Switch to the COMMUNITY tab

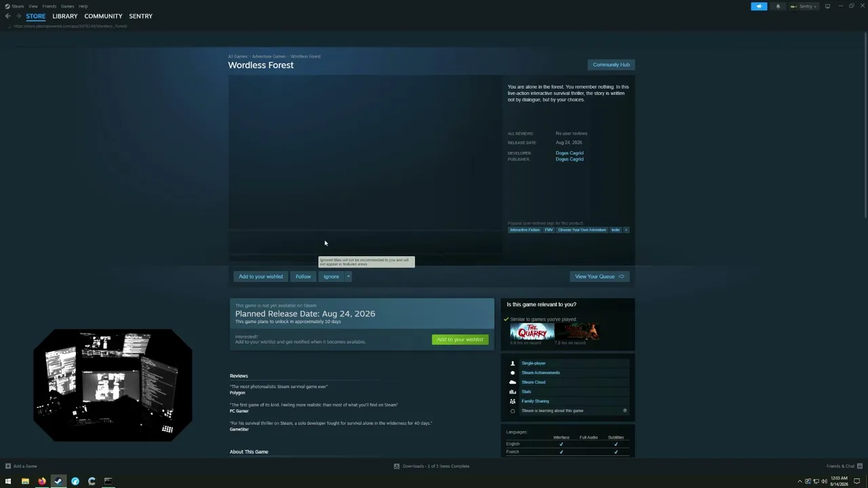click(103, 16)
